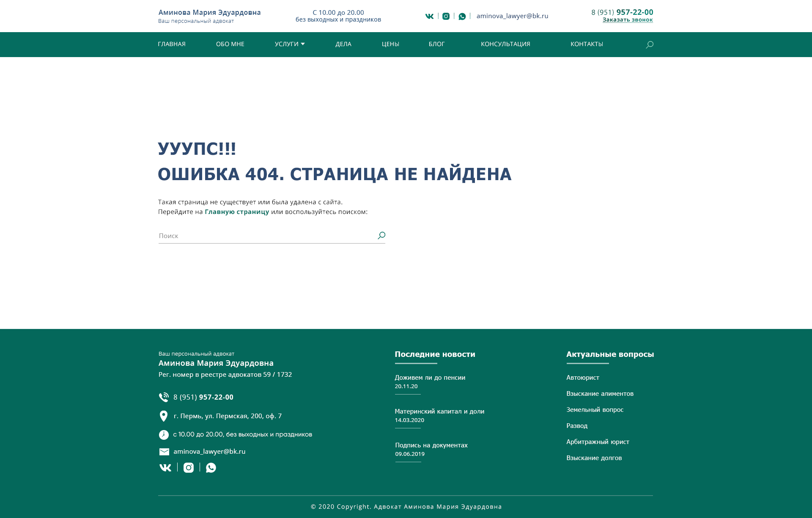Click footer name Аминова Мария Эдуардовна

(x=216, y=363)
